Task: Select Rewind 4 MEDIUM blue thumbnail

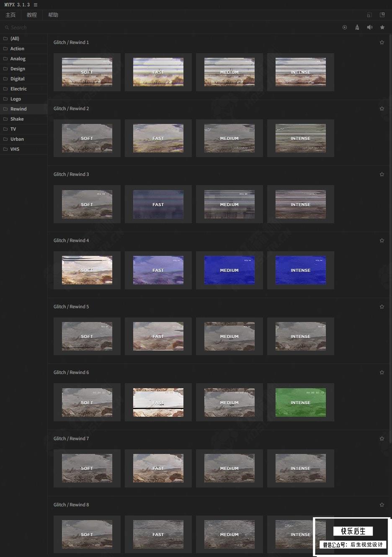Action: (230, 270)
